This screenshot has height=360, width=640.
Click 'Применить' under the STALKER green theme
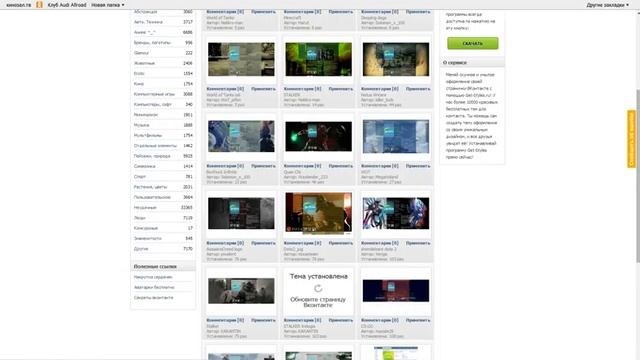click(x=341, y=89)
